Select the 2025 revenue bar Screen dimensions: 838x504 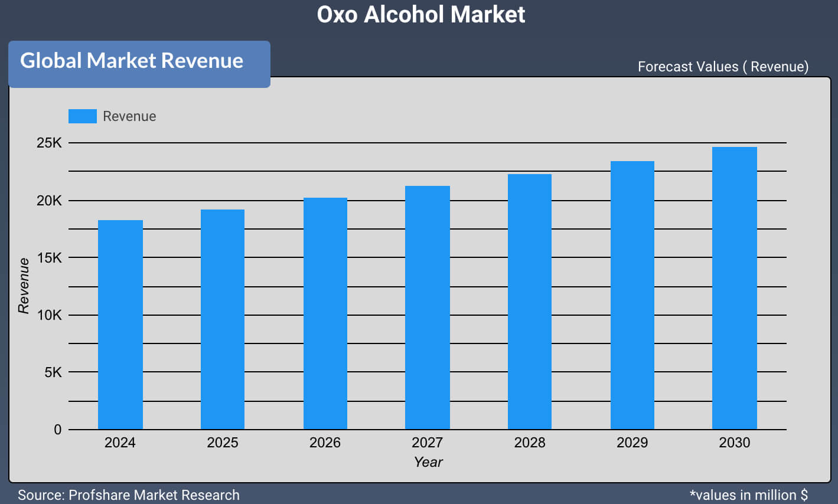tap(223, 319)
